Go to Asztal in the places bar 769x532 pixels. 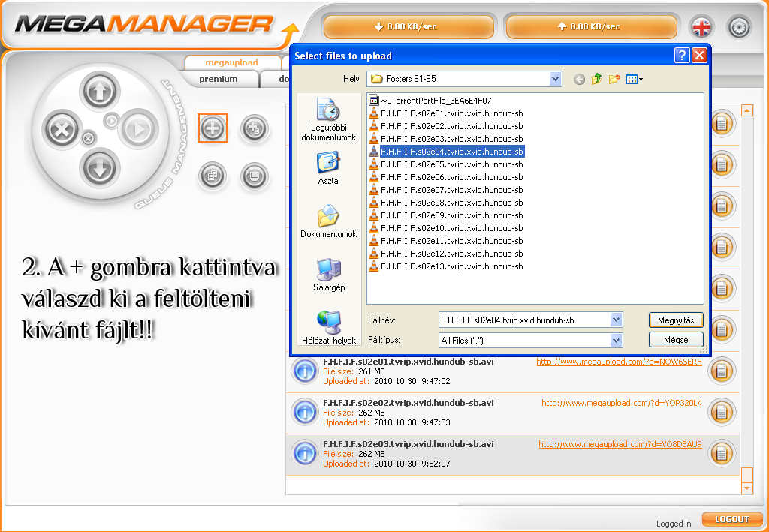329,168
